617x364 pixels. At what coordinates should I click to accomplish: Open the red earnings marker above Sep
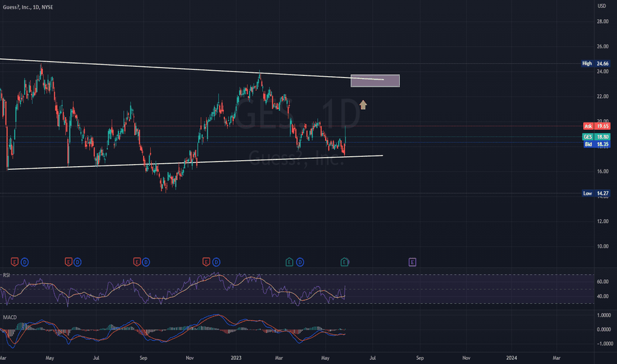[136, 262]
